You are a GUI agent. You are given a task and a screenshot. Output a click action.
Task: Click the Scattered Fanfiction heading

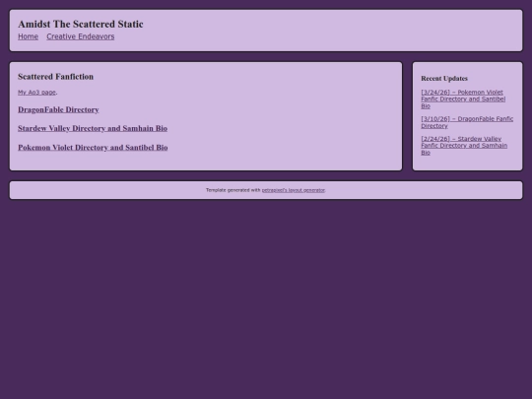pyautogui.click(x=55, y=77)
